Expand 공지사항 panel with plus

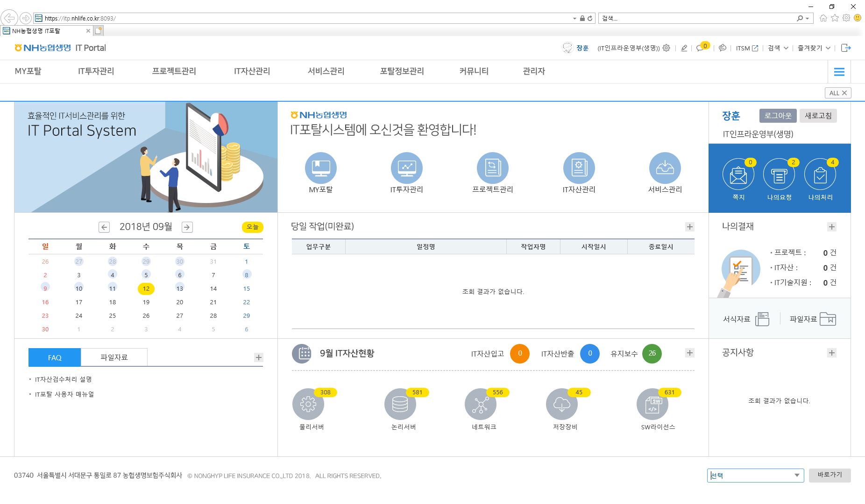[832, 353]
